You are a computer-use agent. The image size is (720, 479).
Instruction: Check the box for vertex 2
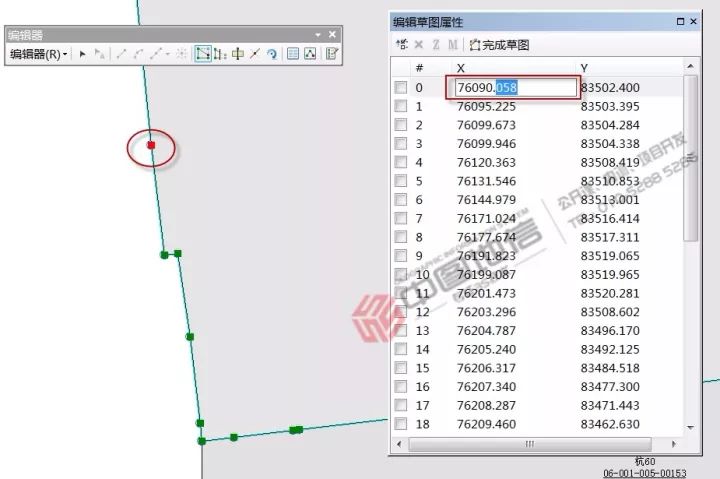(401, 125)
